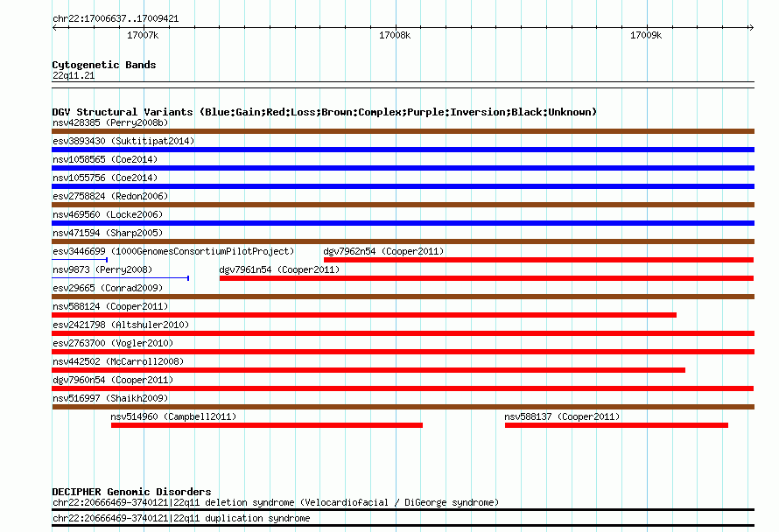Click the blue nsv1055756 gain bar
The width and height of the screenshot is (779, 532).
(403, 186)
